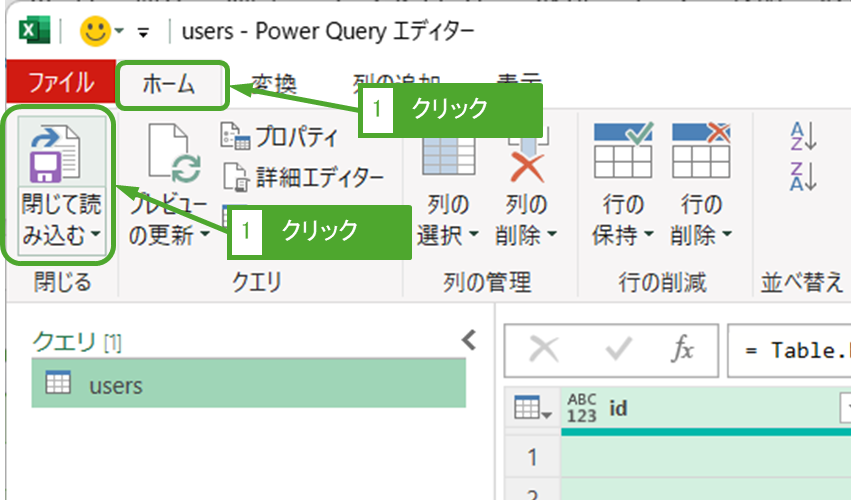Select the users query in the query list

pyautogui.click(x=248, y=385)
